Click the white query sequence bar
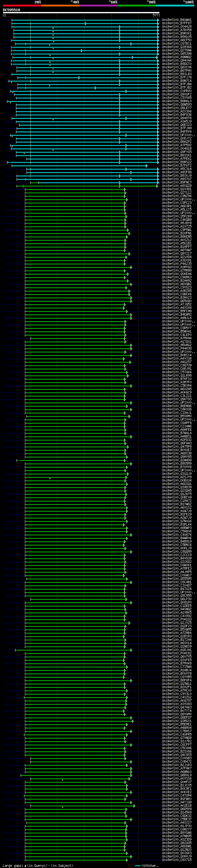 (81, 13)
